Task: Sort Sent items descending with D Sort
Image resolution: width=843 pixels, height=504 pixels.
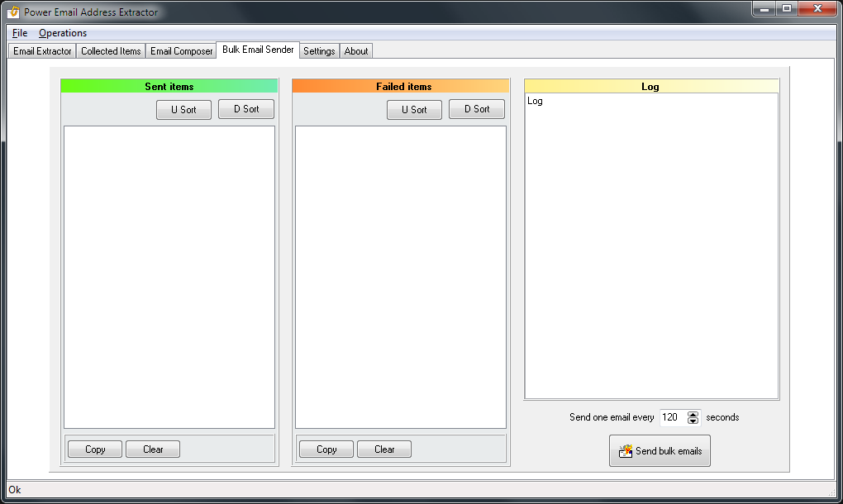Action: pyautogui.click(x=246, y=109)
